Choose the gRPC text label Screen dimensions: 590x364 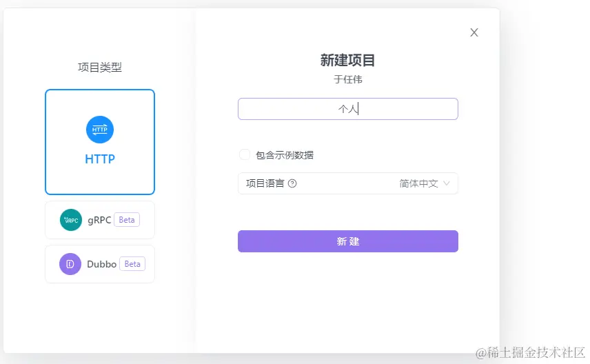click(99, 220)
